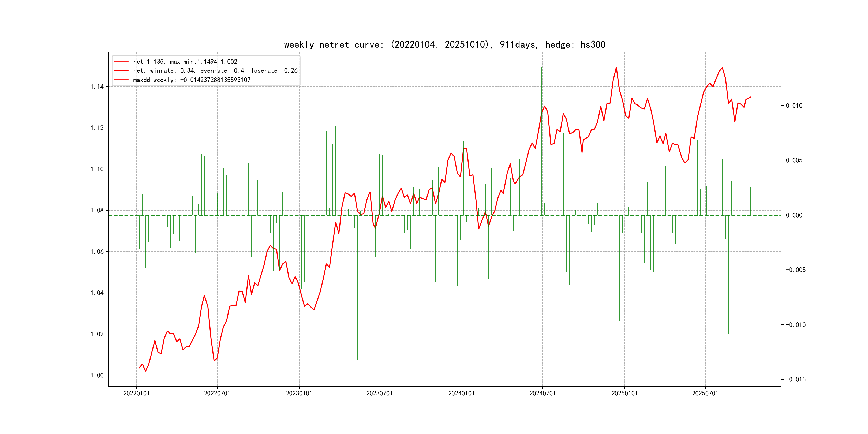Click the 20240701 x-axis date label
This screenshot has width=868, height=434.
click(x=542, y=394)
